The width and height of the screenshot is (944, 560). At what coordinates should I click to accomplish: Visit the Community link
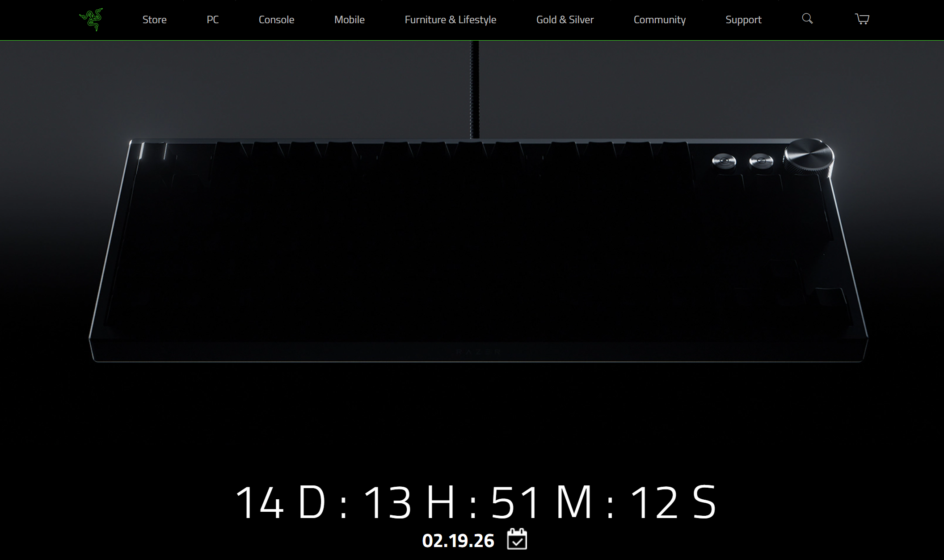(659, 20)
